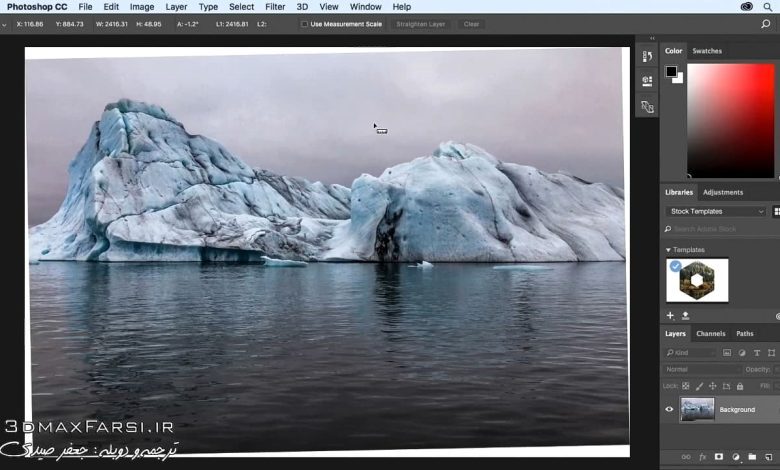Switch to the Channels tab

click(710, 334)
